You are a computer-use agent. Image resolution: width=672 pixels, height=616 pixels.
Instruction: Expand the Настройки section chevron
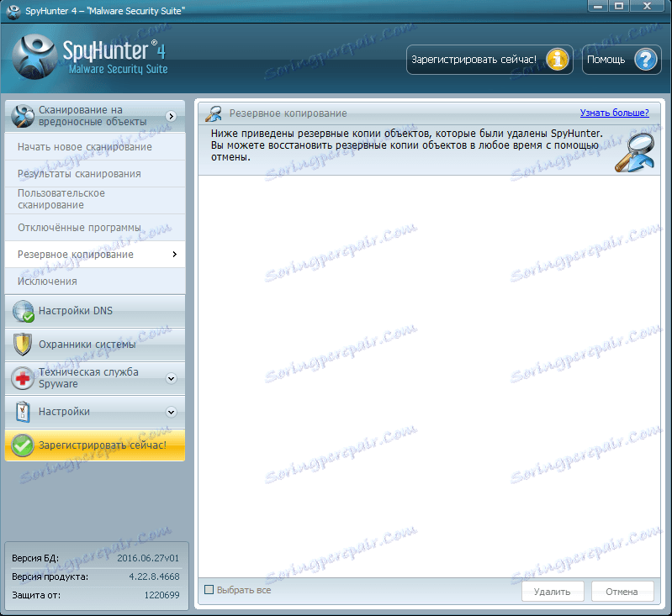tap(171, 412)
